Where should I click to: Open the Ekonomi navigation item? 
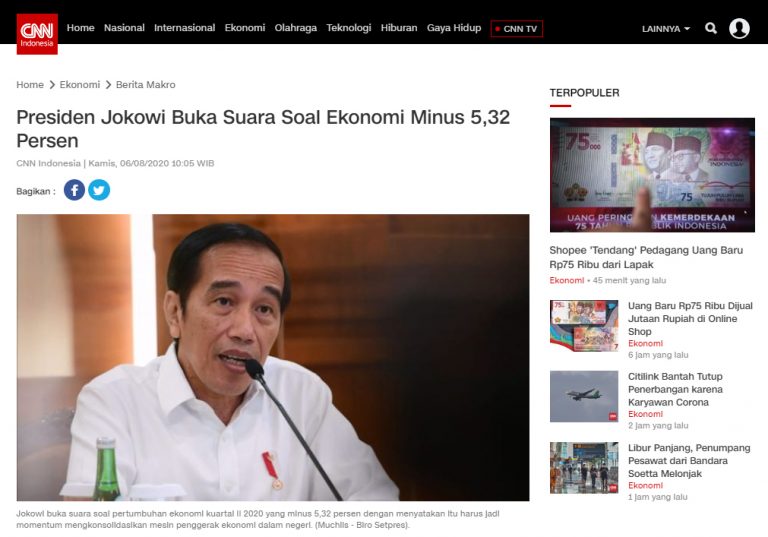(245, 28)
